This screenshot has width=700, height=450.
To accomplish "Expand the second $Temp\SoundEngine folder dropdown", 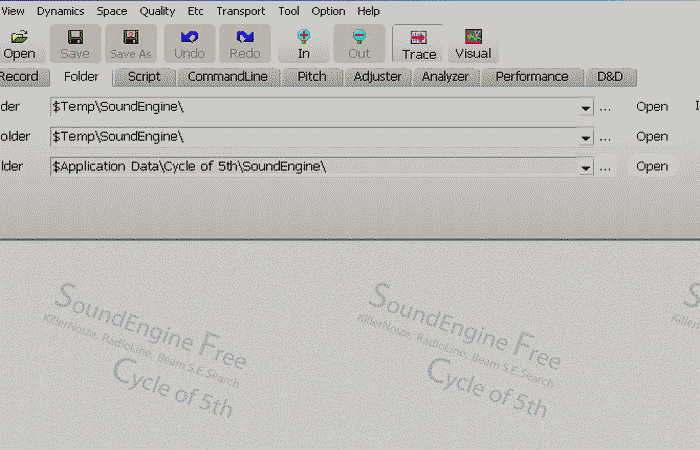I will tap(586, 138).
